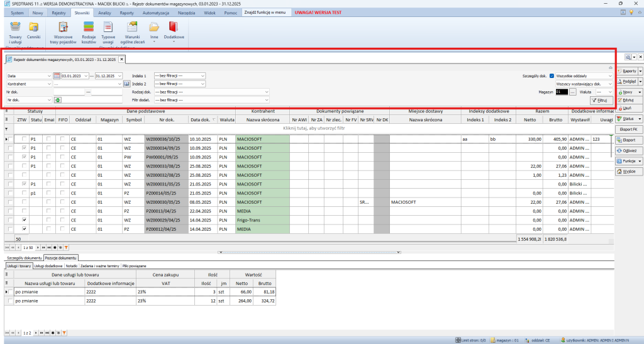Screen dimensions: 644x344
Task: Toggle the Szczegóły dok. checkbox
Action: (552, 75)
